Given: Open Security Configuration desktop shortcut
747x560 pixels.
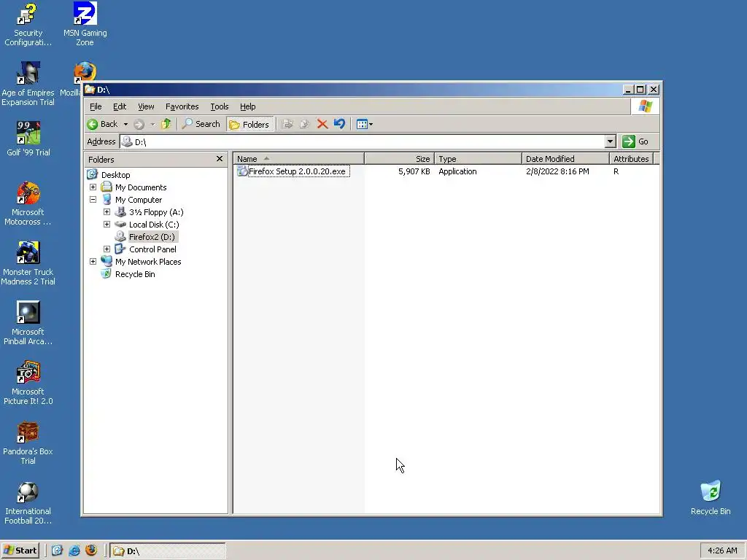Looking at the screenshot, I should pos(28,25).
